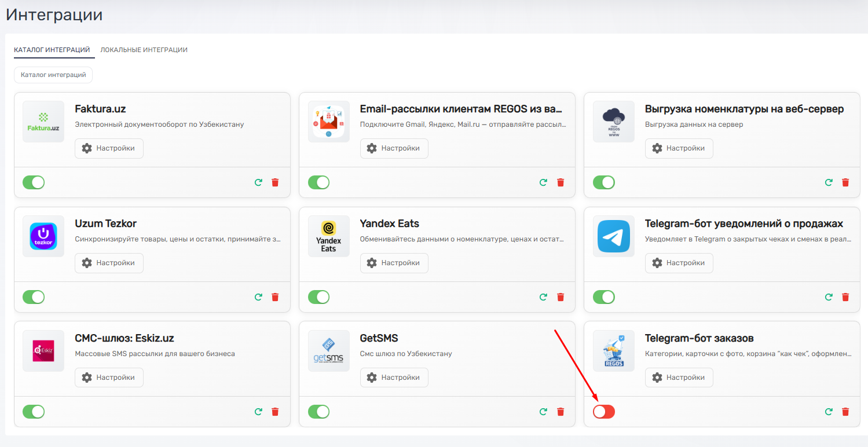Click trash icon on GetSMS card
Viewport: 868px width, 447px height.
[x=560, y=412]
